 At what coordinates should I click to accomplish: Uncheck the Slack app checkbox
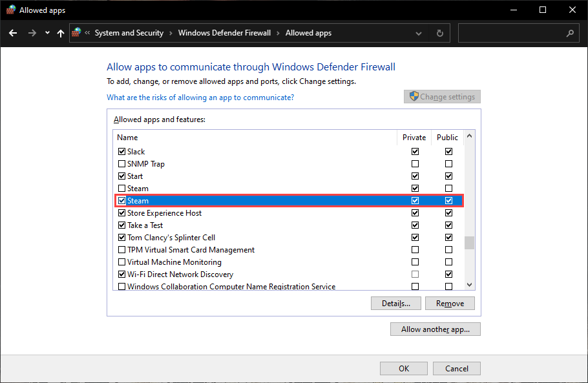click(x=121, y=152)
